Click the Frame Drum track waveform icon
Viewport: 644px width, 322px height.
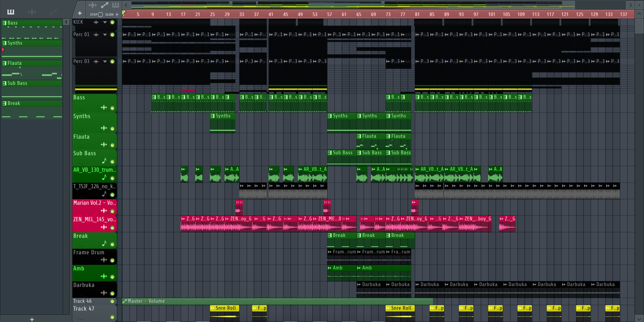tap(104, 260)
